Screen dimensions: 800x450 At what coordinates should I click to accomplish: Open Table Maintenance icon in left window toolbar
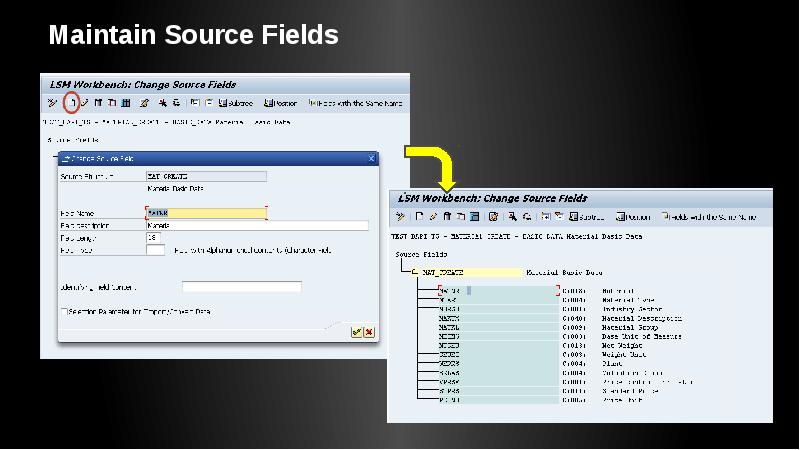(126, 103)
